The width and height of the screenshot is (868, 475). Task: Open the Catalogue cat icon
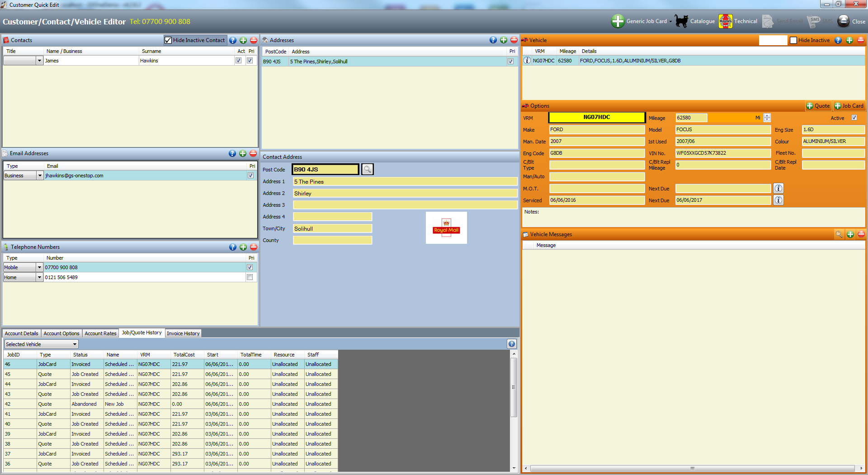coord(681,21)
